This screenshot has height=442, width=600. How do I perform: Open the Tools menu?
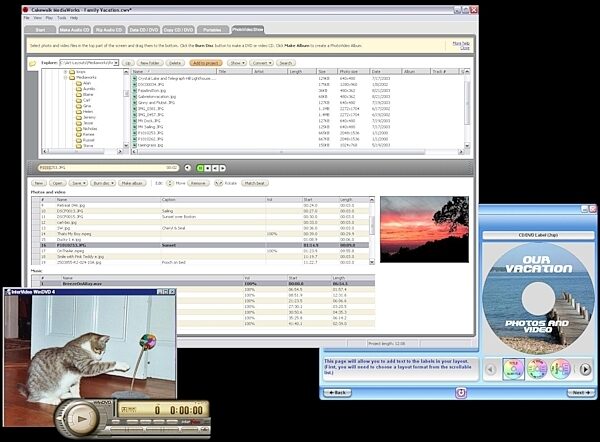(62, 18)
